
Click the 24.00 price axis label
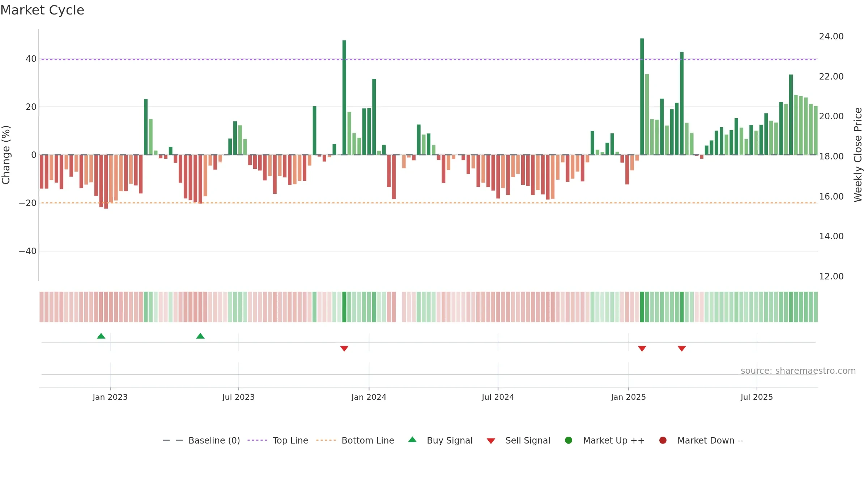point(831,37)
